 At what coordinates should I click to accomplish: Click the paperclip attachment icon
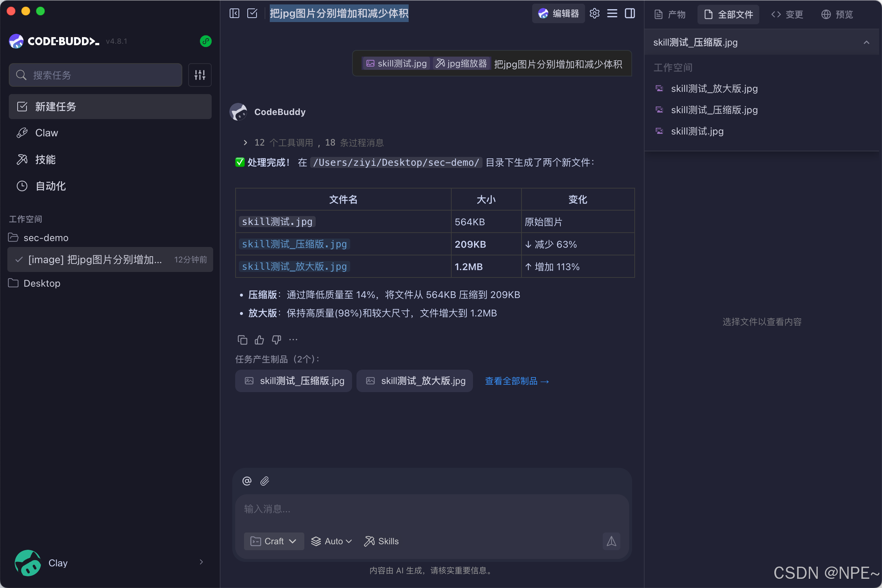(x=265, y=481)
